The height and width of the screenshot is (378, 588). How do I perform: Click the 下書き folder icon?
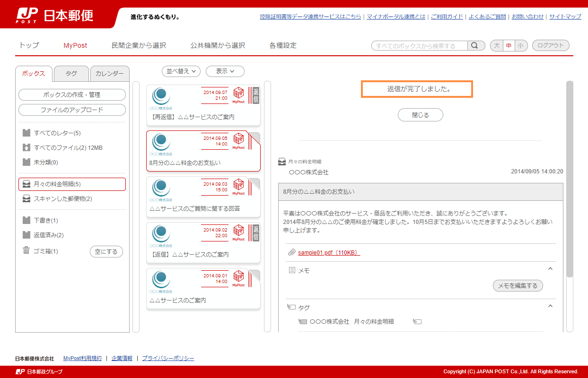(x=26, y=220)
